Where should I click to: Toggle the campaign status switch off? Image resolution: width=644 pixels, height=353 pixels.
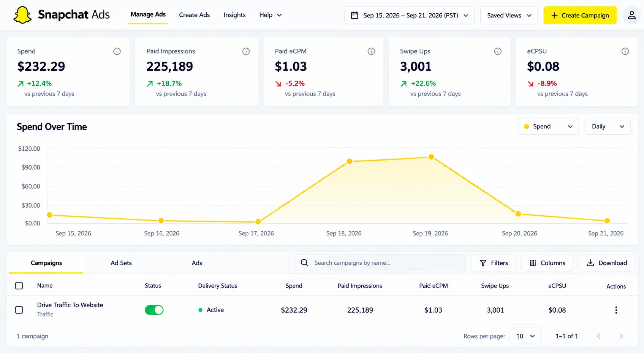point(154,310)
